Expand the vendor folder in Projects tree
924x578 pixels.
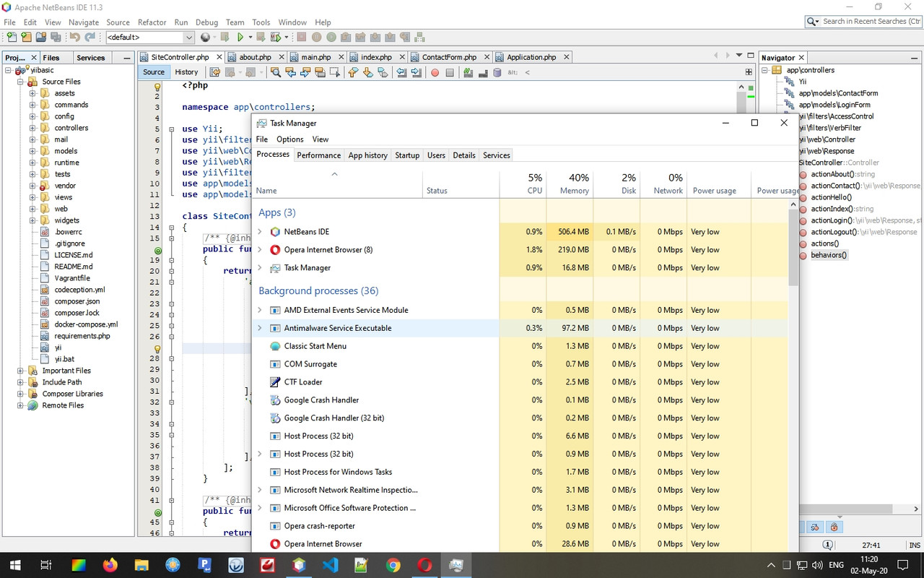coord(32,186)
